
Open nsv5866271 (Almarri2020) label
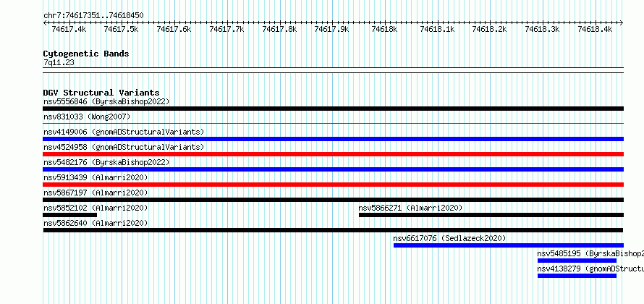coord(411,208)
